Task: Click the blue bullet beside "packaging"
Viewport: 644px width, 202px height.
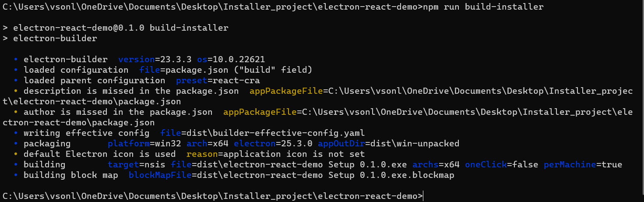Action: [16, 144]
